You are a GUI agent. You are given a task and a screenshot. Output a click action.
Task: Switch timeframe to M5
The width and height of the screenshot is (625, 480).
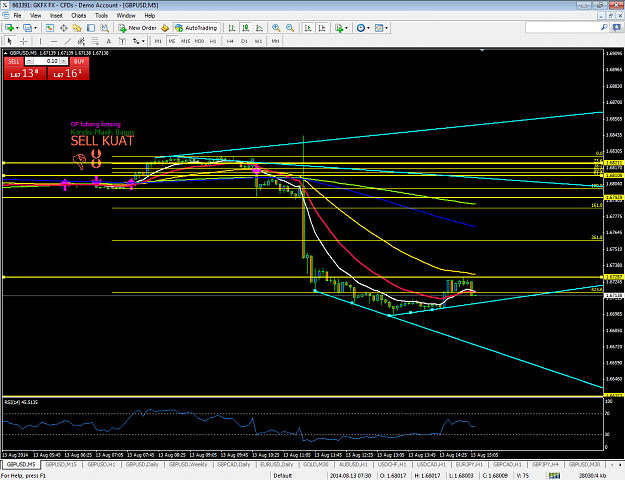coord(172,41)
